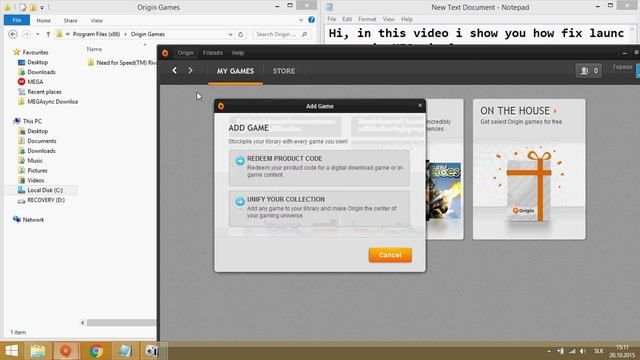Click the Explorer back button
The height and width of the screenshot is (360, 640).
13,34
